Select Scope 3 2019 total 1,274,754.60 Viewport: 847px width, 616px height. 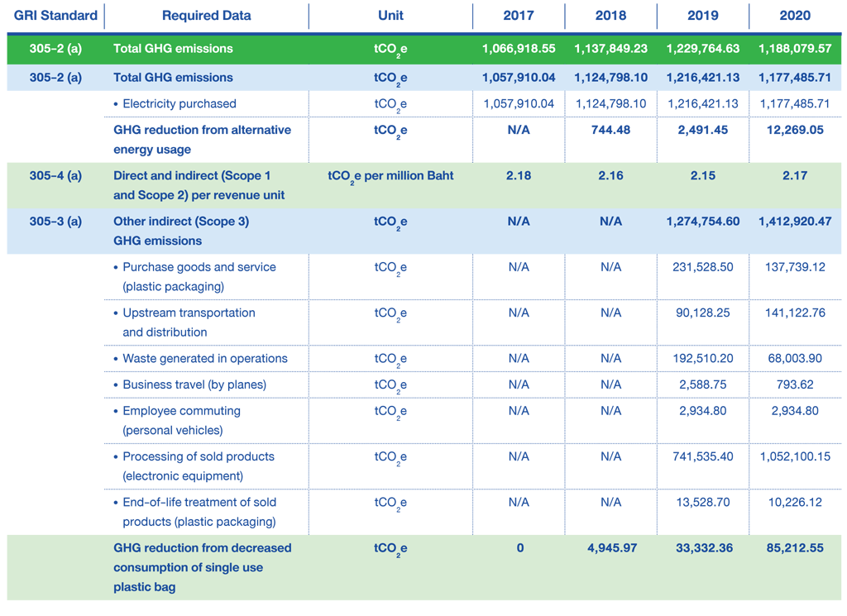(703, 222)
